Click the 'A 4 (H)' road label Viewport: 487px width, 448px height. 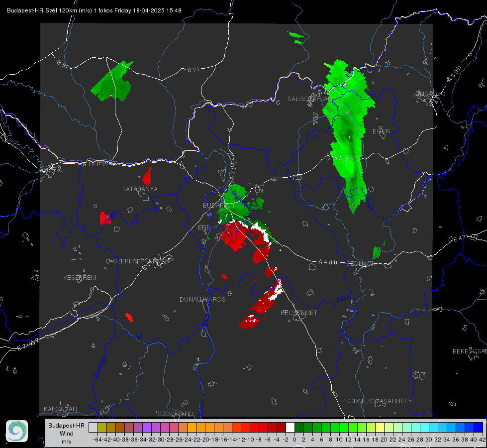[328, 262]
